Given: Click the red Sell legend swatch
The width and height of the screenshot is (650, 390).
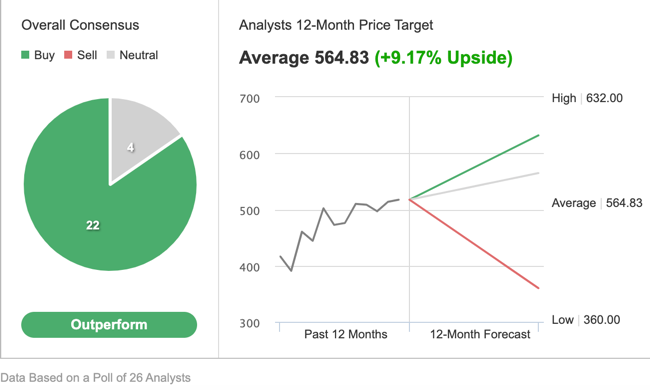Looking at the screenshot, I should [x=68, y=55].
